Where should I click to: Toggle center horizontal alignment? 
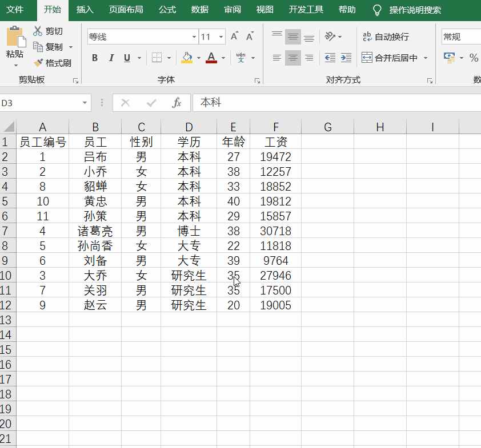pyautogui.click(x=293, y=58)
